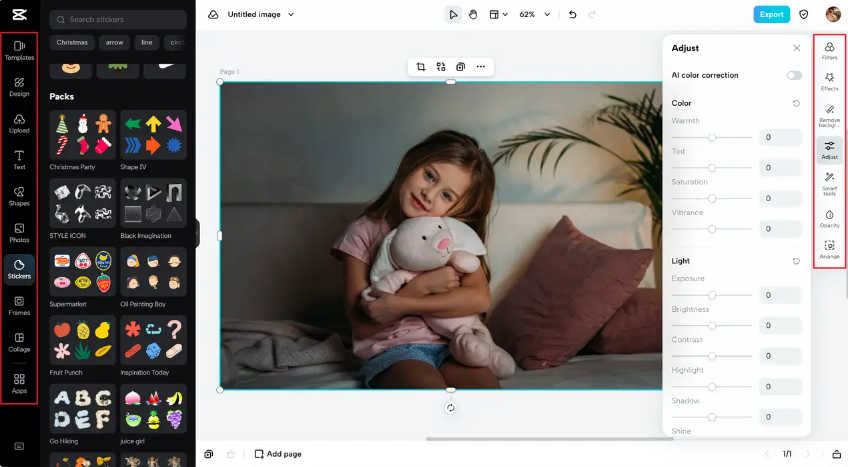848x467 pixels.
Task: Open the Apps sidebar tab
Action: point(19,383)
